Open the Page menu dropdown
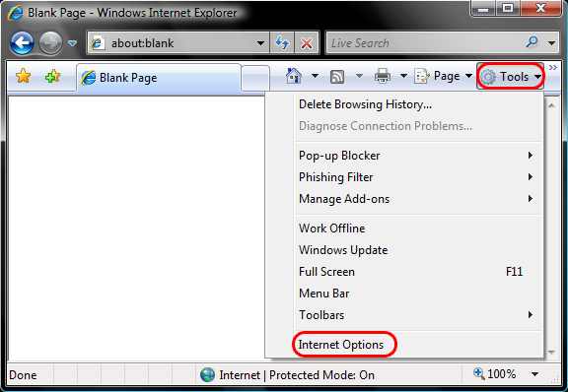Image resolution: width=568 pixels, height=392 pixels. [444, 76]
